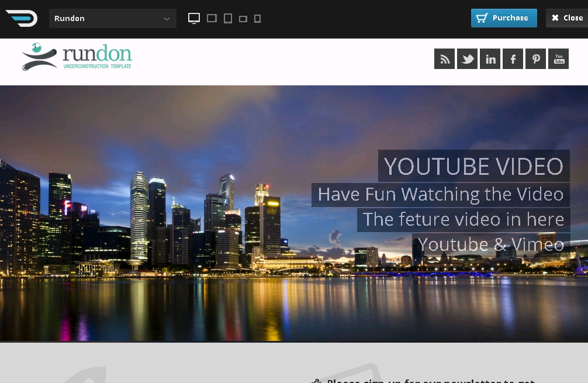Click the D logo in top bar
Screen dimensions: 588x383
click(x=22, y=18)
